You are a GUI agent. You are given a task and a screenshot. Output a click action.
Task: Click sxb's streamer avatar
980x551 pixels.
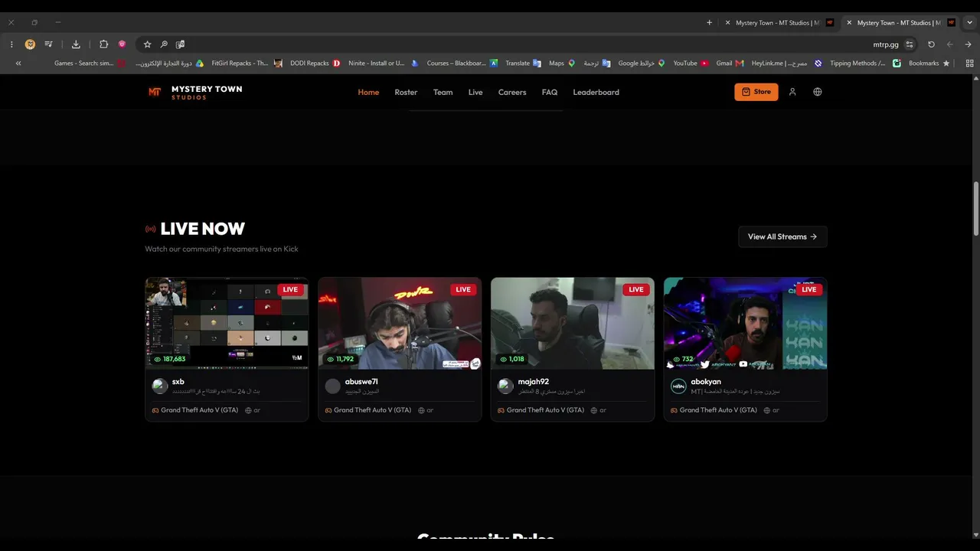tap(160, 386)
